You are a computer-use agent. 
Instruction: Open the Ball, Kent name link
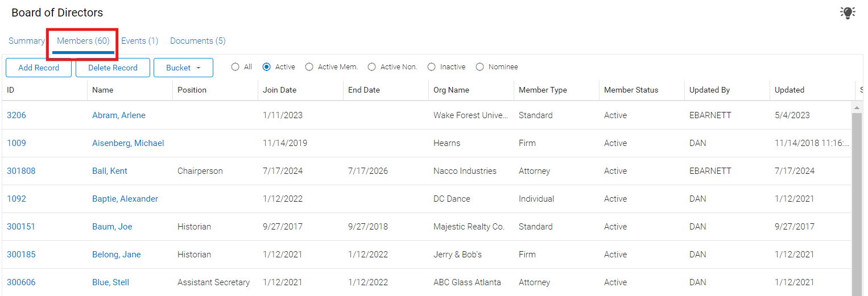(110, 171)
